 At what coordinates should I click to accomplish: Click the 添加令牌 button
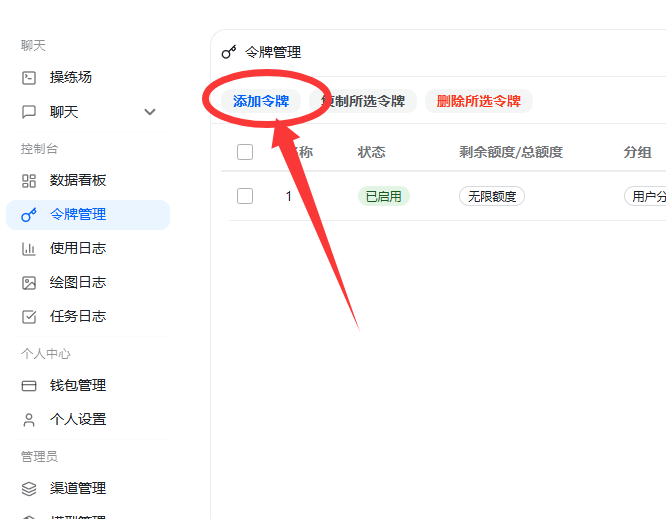(261, 101)
